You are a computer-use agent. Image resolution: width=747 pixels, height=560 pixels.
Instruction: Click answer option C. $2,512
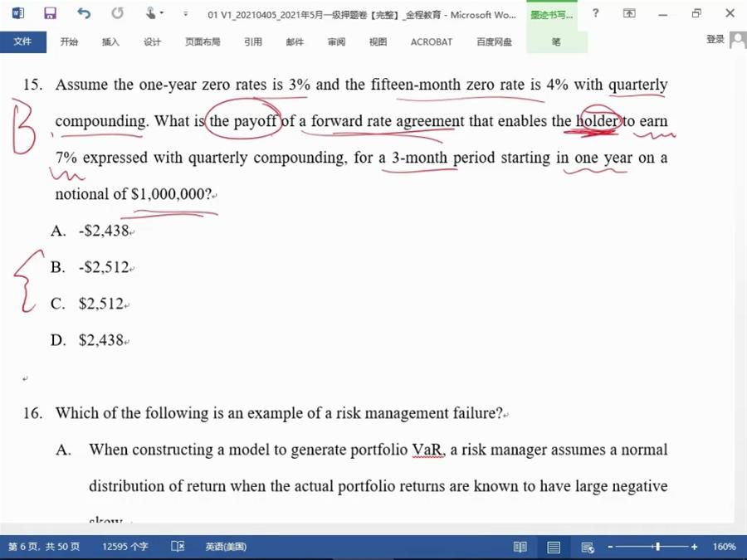point(87,304)
